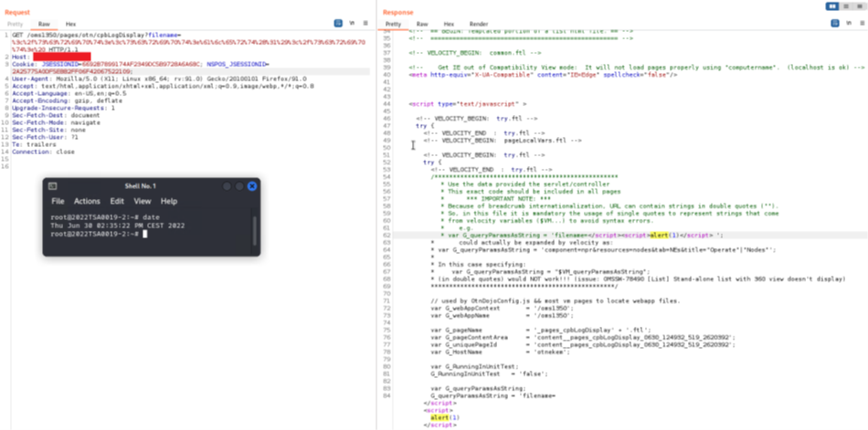
Task: Click 'Connection: close' header line
Action: (x=43, y=151)
